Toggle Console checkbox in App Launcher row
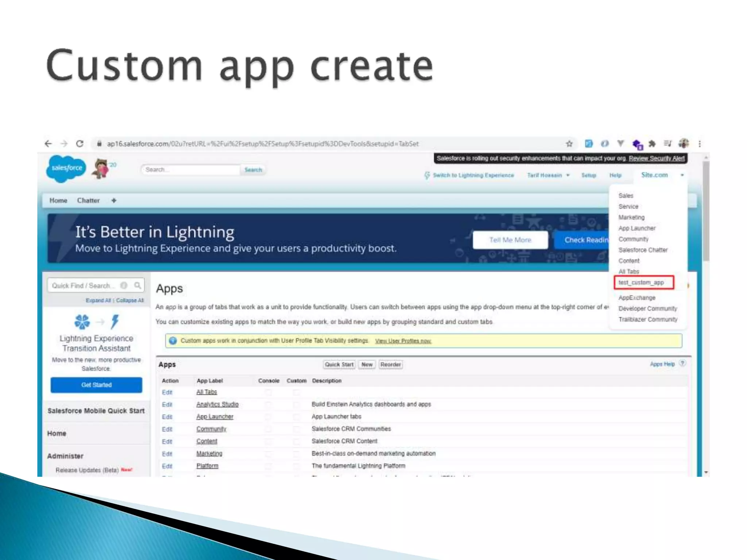 tap(268, 417)
